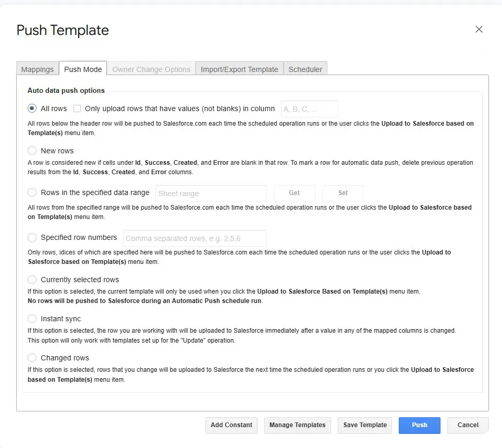Switch to the Mappings tab

click(x=37, y=69)
